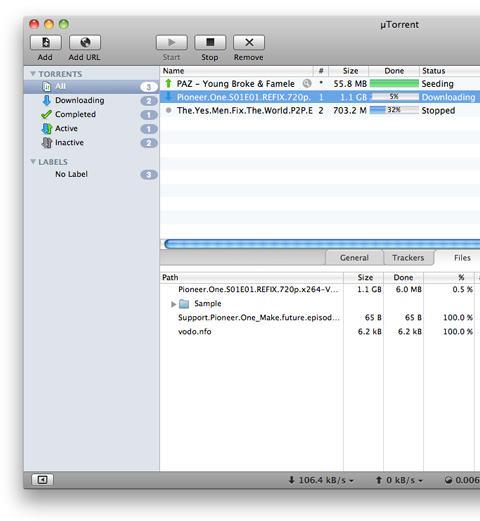Sort torrents by # queue column
Image resolution: width=480 pixels, height=521 pixels.
(x=321, y=71)
